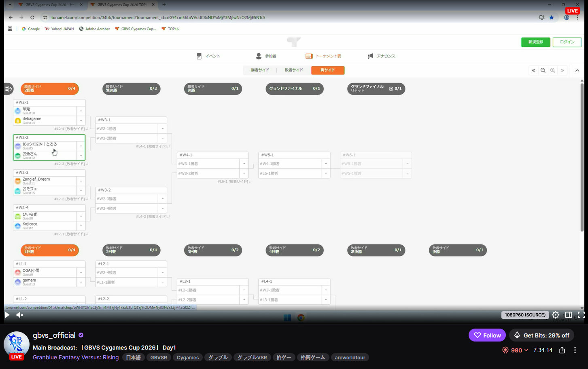Screen dimensions: 588x369
Task: Click the page vertical scrollbar
Action: pyautogui.click(x=582, y=157)
